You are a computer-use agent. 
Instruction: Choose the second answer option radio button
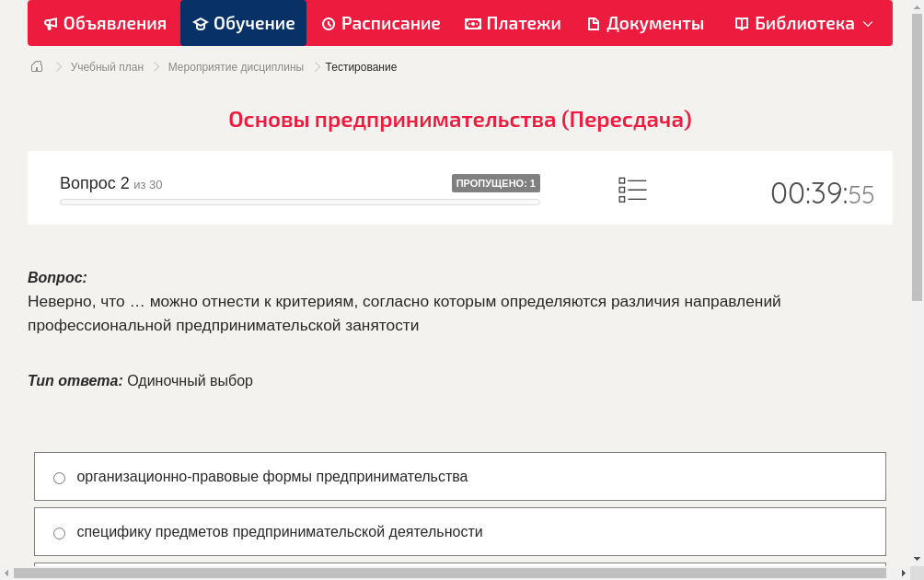(59, 533)
